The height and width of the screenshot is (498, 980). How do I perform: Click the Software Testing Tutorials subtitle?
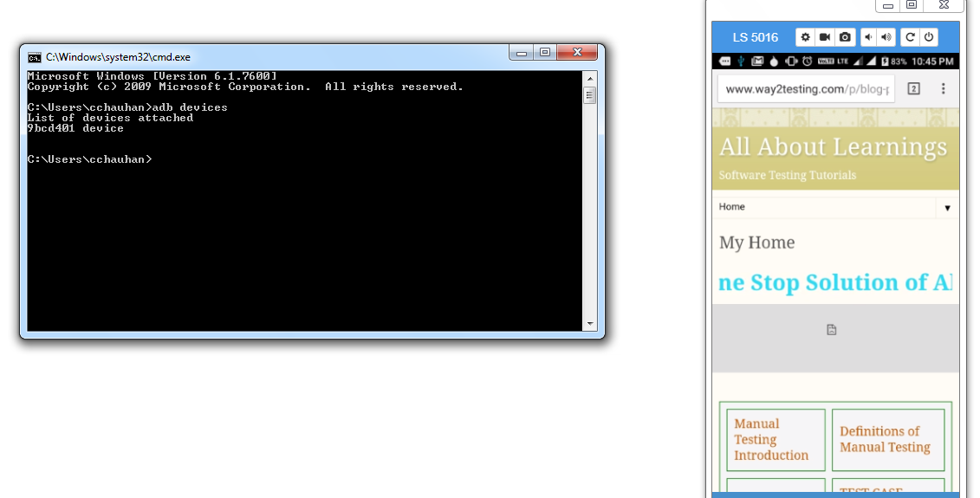tap(788, 176)
